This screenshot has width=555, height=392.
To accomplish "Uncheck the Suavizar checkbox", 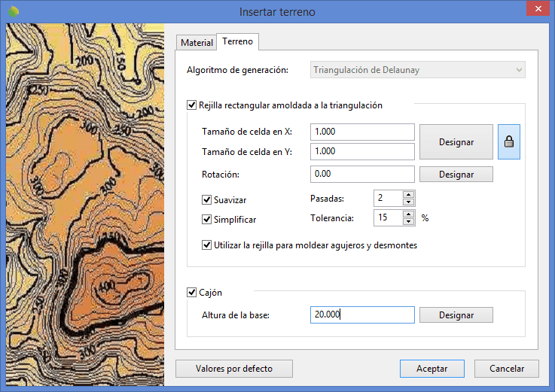I will [206, 200].
